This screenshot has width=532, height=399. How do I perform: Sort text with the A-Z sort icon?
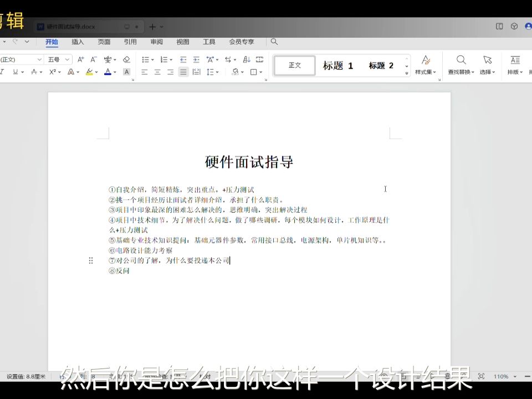[x=247, y=60]
